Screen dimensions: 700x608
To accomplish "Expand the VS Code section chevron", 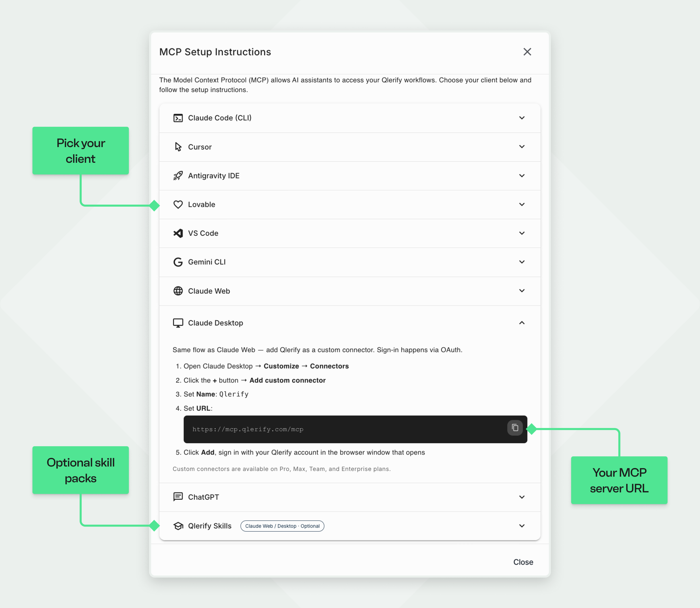I will tap(521, 233).
